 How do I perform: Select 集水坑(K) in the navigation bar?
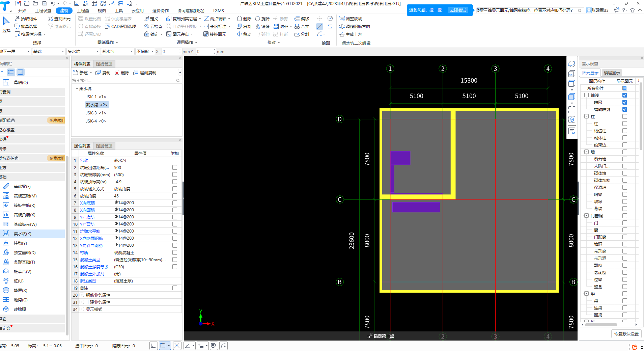click(32, 234)
